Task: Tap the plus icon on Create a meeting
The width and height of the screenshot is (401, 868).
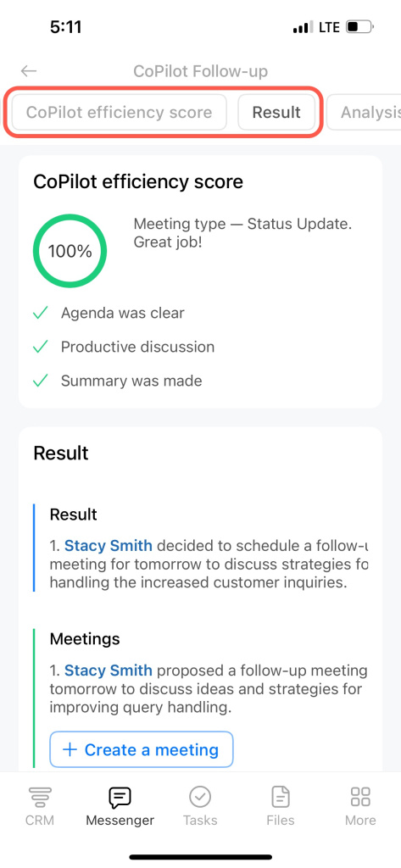Action: pyautogui.click(x=70, y=749)
